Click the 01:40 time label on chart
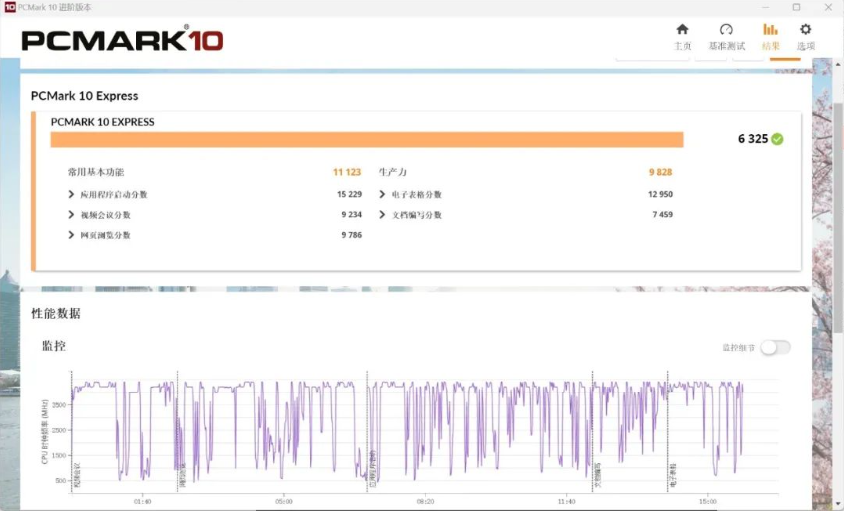The height and width of the screenshot is (512, 844). (x=143, y=502)
